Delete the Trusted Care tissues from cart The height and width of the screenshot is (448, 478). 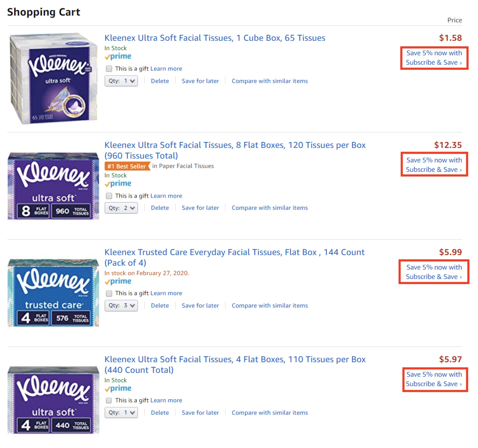[160, 305]
